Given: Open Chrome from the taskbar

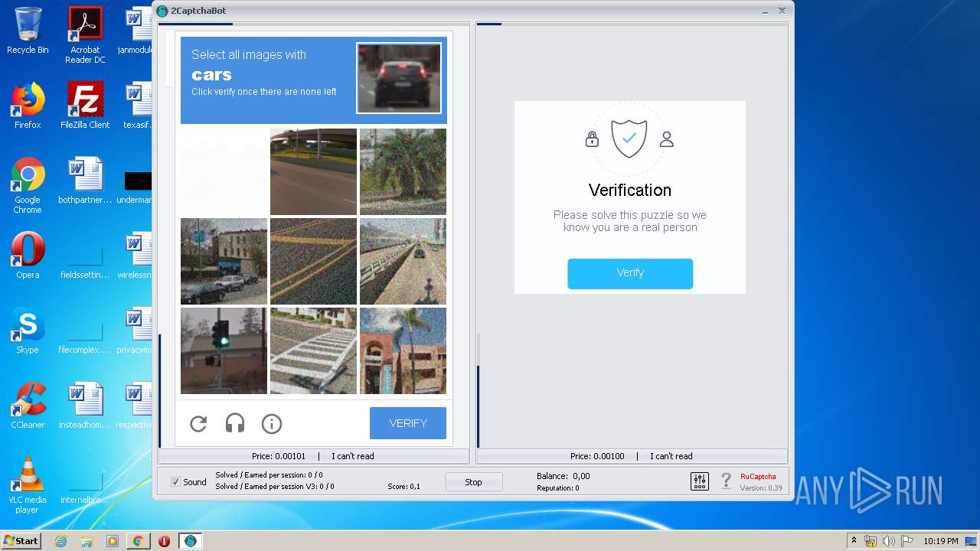Looking at the screenshot, I should [138, 541].
